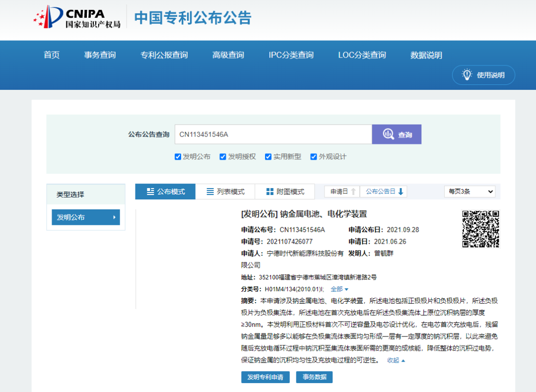536x392 pixels.
Task: Sort by 公布公告日 descending arrow
Action: click(x=401, y=192)
